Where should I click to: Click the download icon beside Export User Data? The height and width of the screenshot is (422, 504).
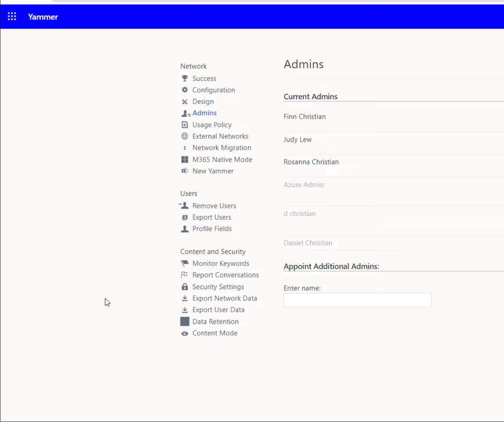click(x=185, y=310)
